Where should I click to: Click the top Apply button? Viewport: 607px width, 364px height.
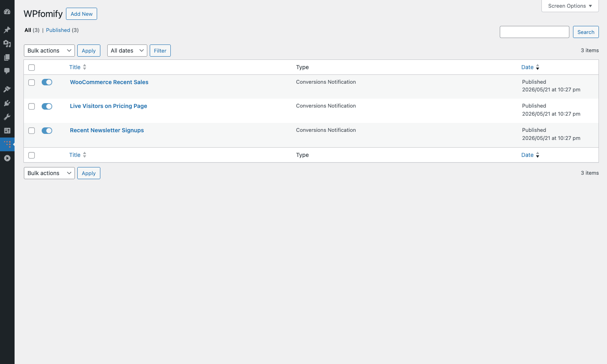click(89, 51)
